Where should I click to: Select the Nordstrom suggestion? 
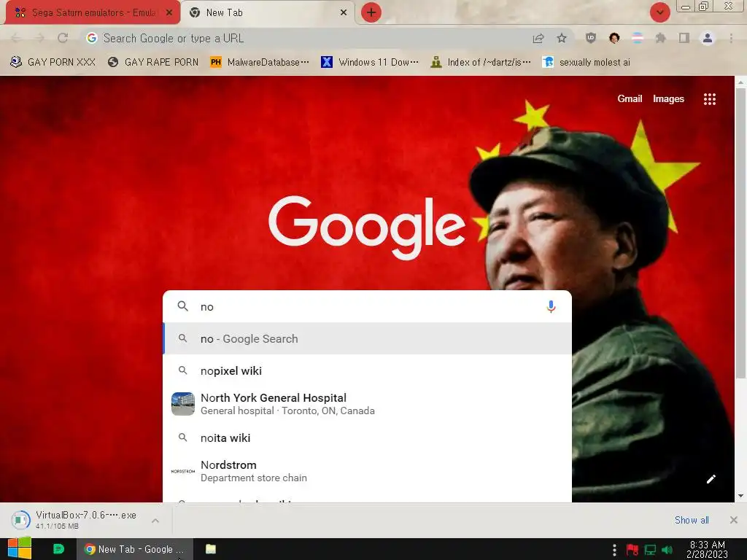367,471
